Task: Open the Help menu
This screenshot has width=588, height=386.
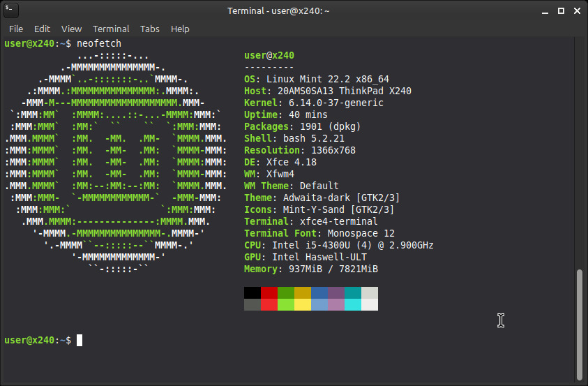Action: [x=180, y=29]
